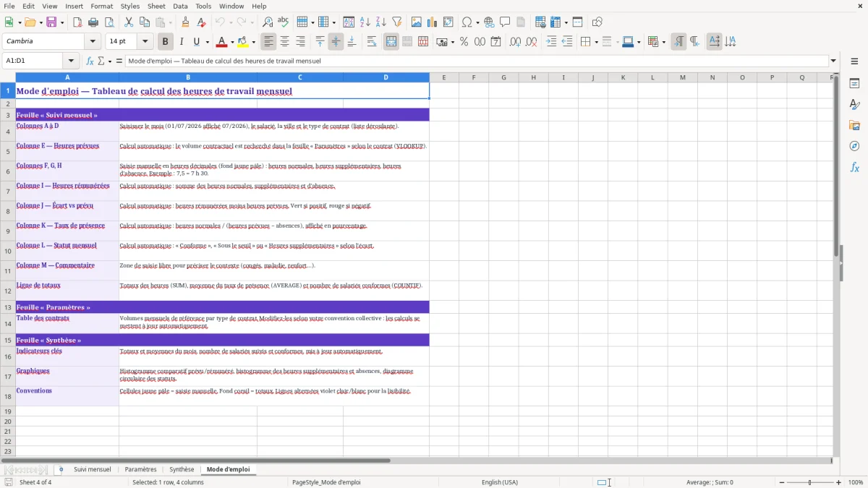Click the formula input line

pyautogui.click(x=477, y=61)
